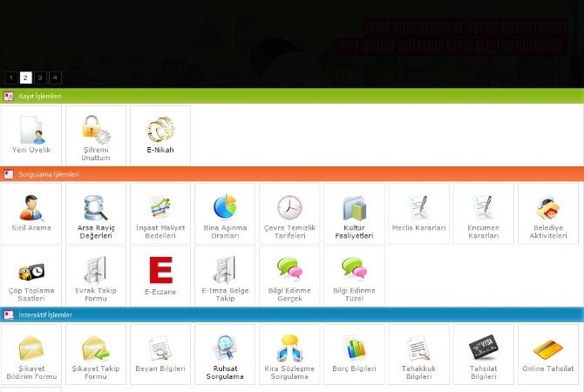Image resolution: width=584 pixels, height=392 pixels.
Task: Click the İnteraktif İşlemler blue header
Action: [x=292, y=315]
